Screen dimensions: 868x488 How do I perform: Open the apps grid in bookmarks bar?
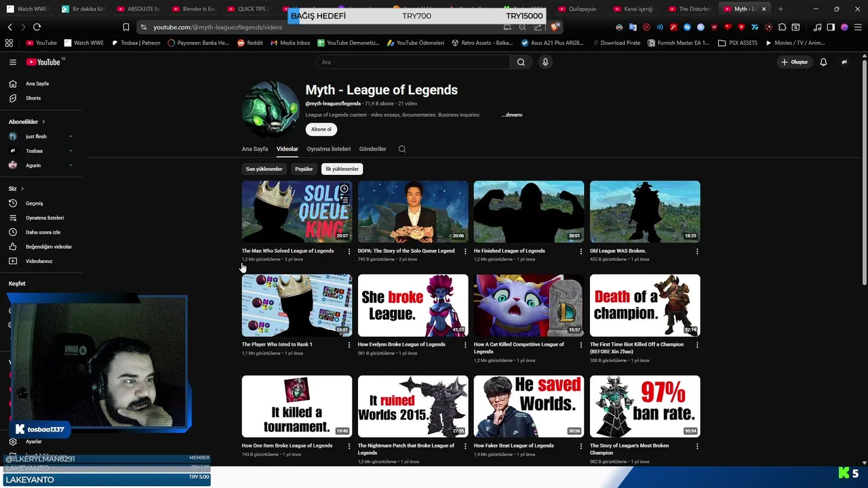point(9,43)
